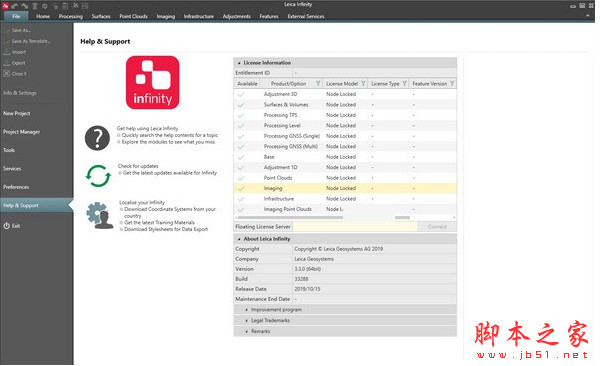Select the Imaging license row
Viewport: 600px width, 366px height.
click(345, 188)
